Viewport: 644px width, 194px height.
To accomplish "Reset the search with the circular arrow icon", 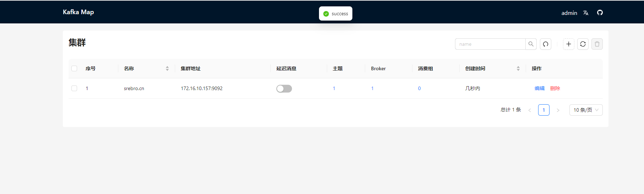I will pyautogui.click(x=545, y=44).
